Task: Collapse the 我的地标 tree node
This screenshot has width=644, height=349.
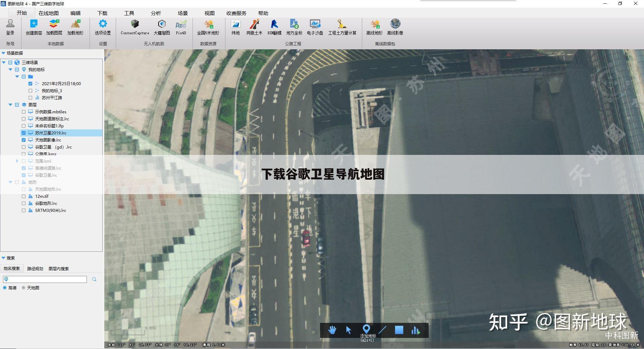Action: pos(10,69)
